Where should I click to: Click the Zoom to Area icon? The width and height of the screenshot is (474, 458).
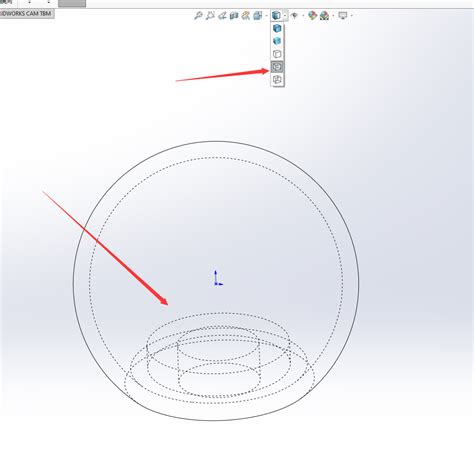tap(210, 15)
